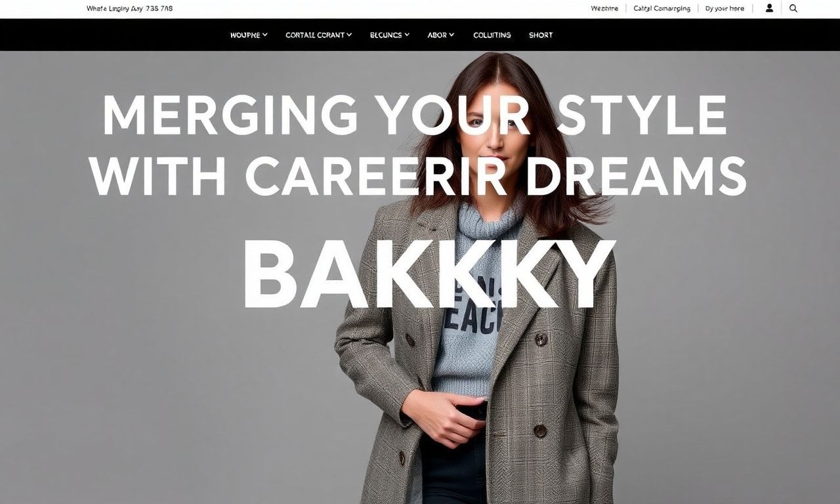Click the top-left announcement text with 738 number
Viewport: 840px width, 504px height.
point(130,9)
